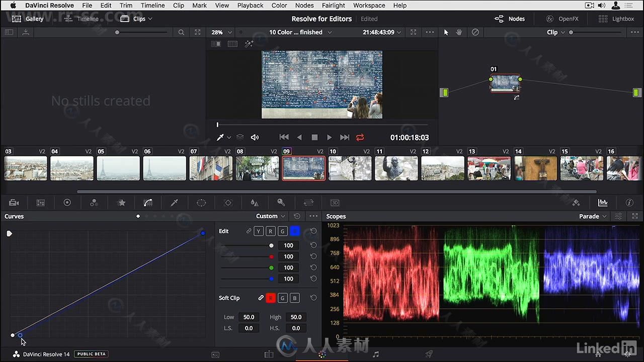Open the node graph Clip mode dropdown
The image size is (644, 362).
click(556, 32)
